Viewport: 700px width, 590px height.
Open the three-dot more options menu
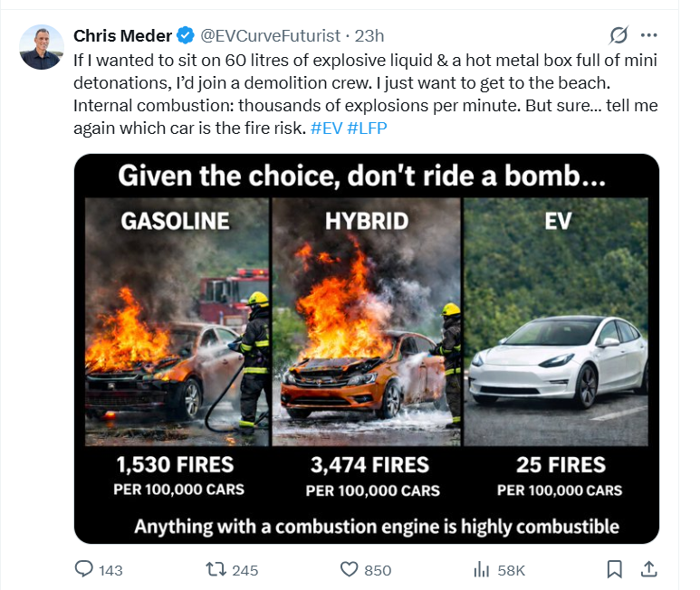pos(648,35)
